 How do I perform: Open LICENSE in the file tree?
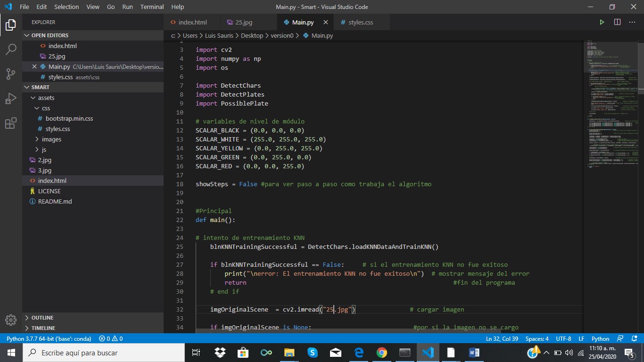(93, 191)
